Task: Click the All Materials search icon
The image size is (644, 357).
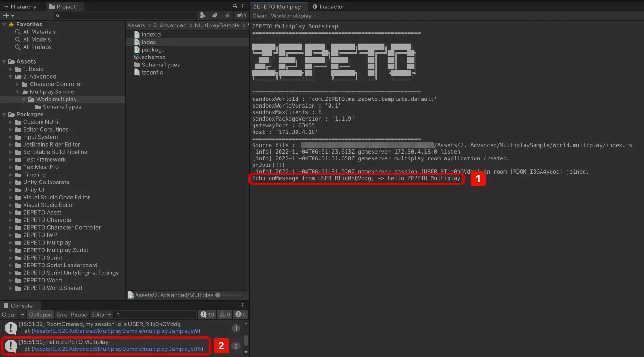Action: point(18,32)
